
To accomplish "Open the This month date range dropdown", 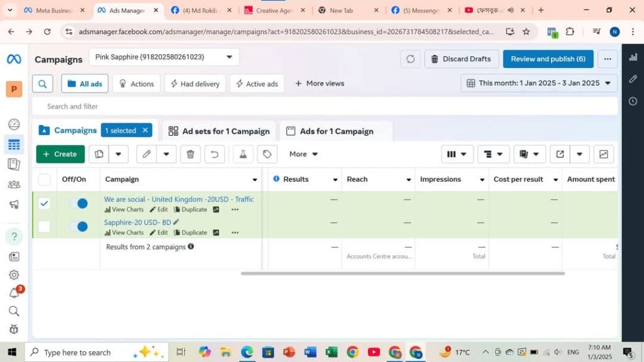I will [539, 84].
